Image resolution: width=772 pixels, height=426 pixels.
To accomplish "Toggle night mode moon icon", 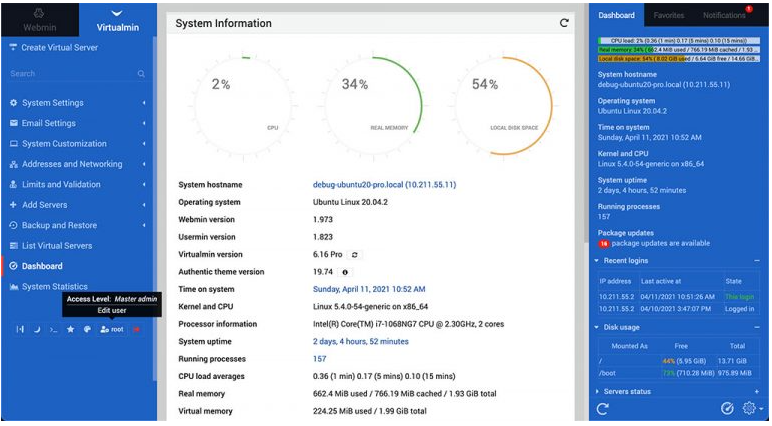I will 37,329.
